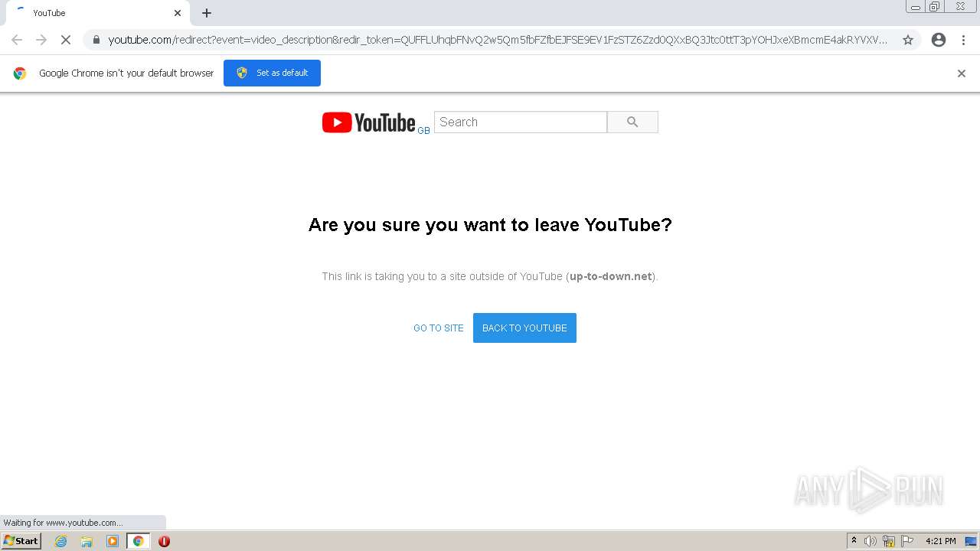Image resolution: width=980 pixels, height=551 pixels.
Task: Click the YouTube logo
Action: pos(369,122)
